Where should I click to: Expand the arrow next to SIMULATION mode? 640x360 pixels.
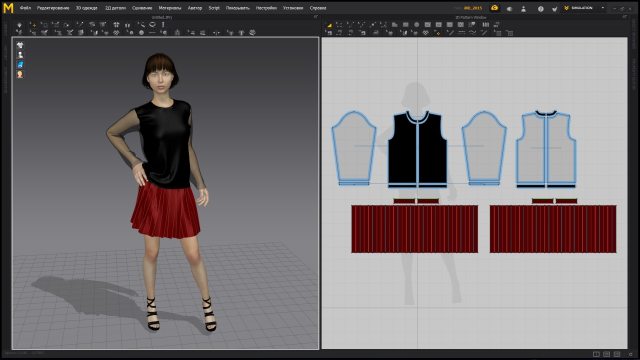pyautogui.click(x=603, y=8)
